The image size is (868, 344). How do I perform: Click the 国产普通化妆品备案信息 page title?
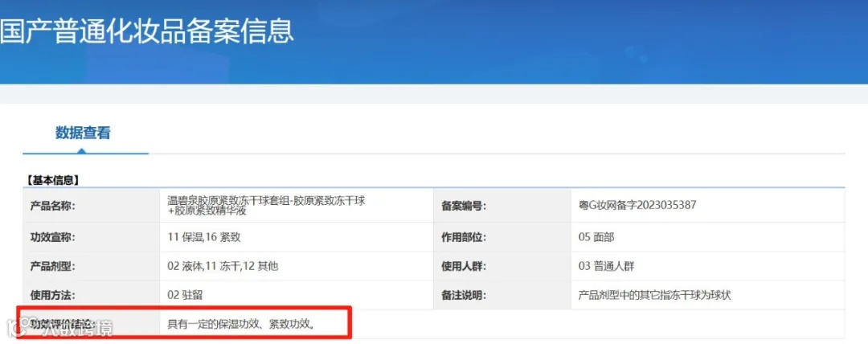pos(146,31)
